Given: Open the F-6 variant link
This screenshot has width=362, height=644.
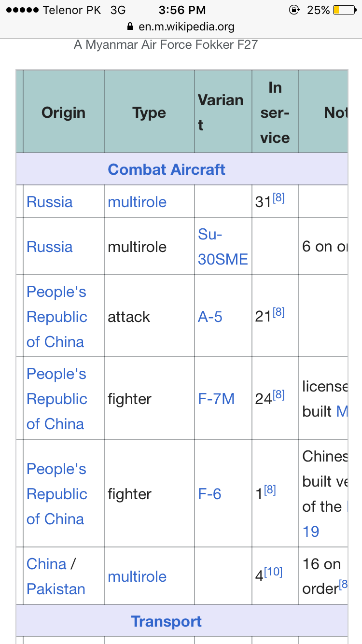Looking at the screenshot, I should point(210,493).
